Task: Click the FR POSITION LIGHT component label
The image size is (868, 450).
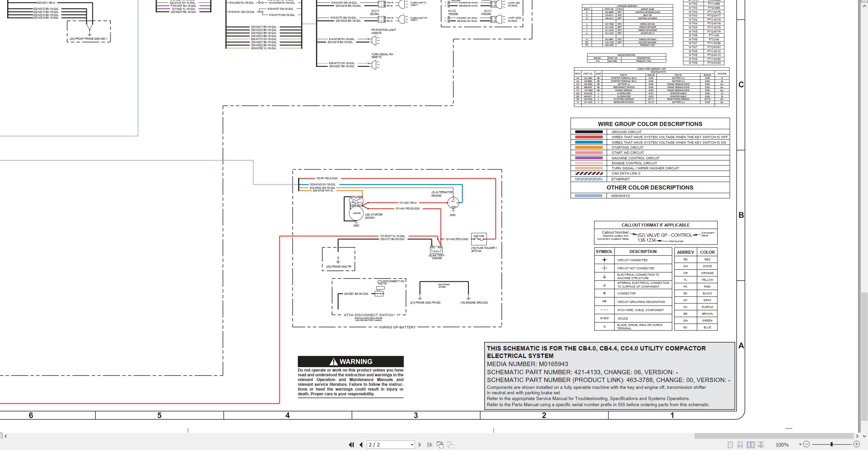Action: click(384, 30)
